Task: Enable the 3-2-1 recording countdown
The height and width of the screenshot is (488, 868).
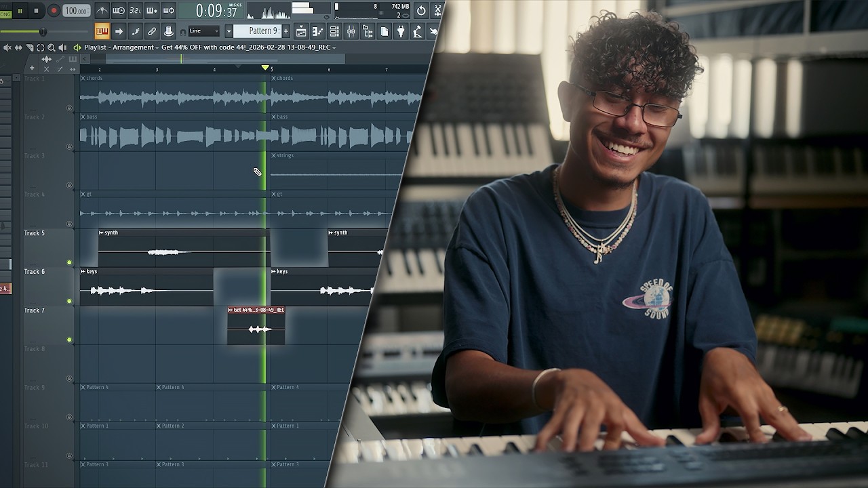Action: [135, 10]
